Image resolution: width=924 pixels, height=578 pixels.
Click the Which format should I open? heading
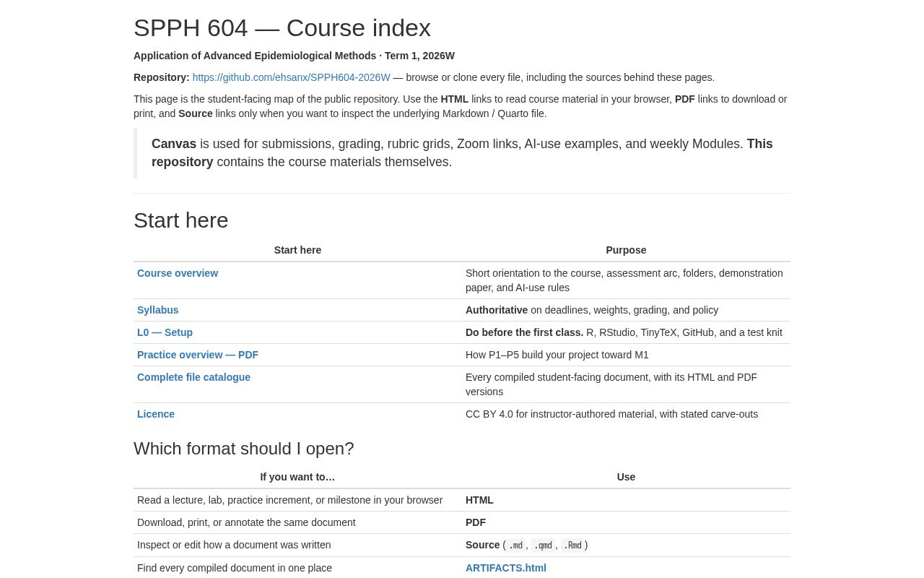(x=244, y=449)
